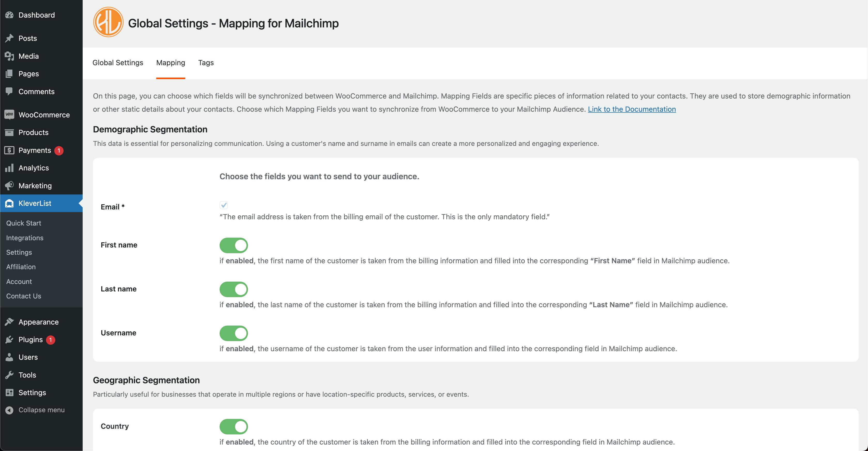This screenshot has width=868, height=451.
Task: Click the Media library icon
Action: [x=10, y=56]
